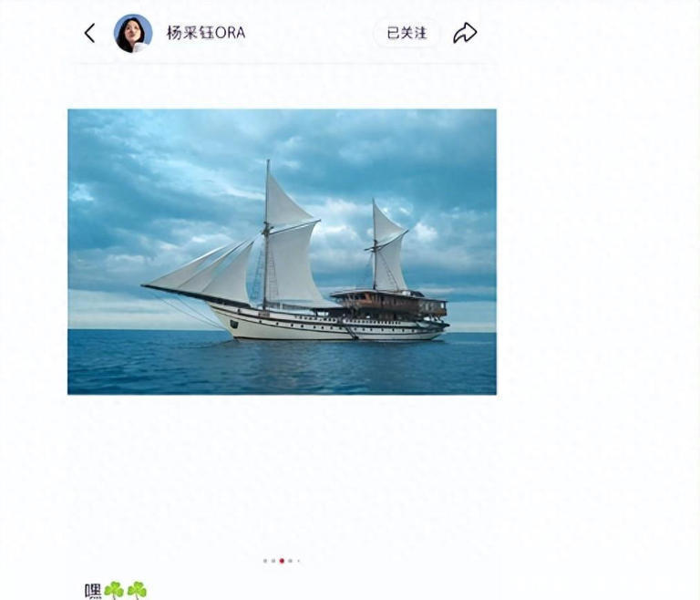Switch to the fourth carousel dot

pos(290,561)
